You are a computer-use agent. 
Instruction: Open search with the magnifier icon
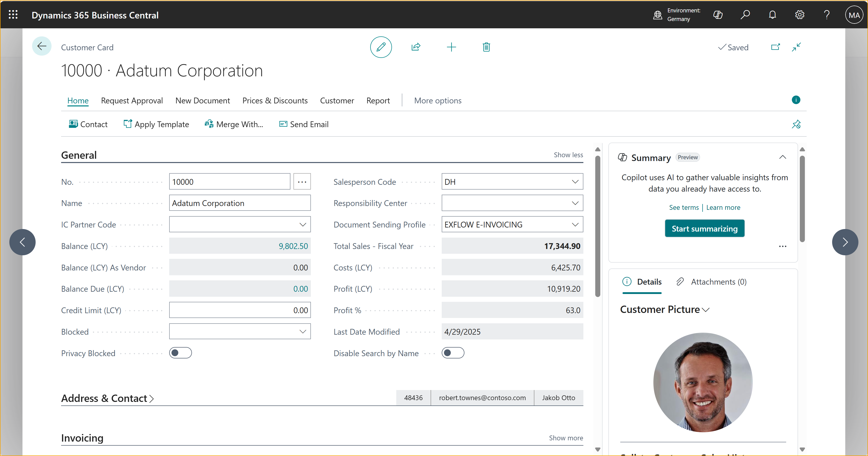click(x=745, y=14)
